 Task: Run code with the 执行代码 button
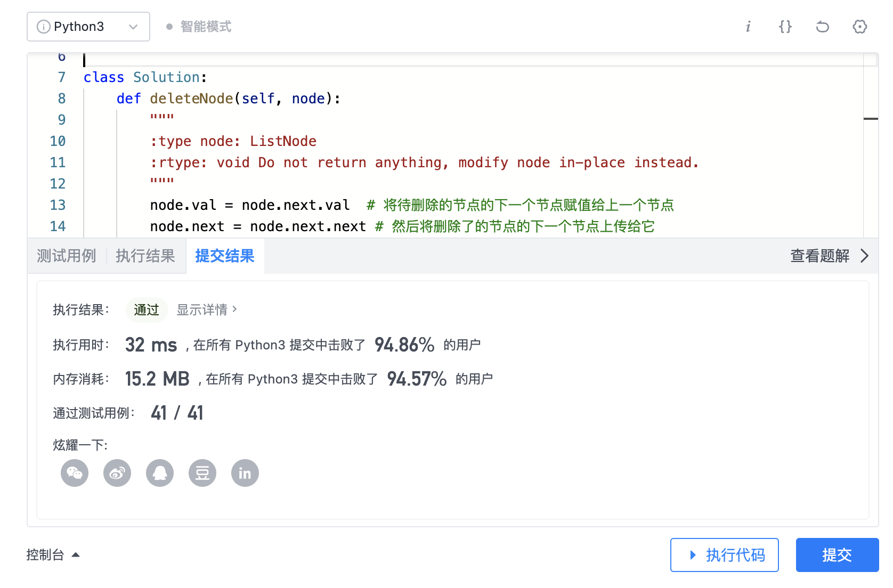pyautogui.click(x=724, y=554)
